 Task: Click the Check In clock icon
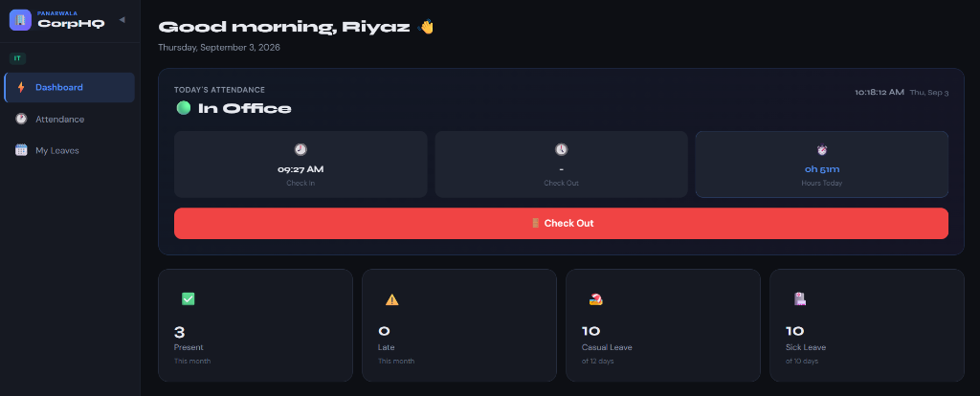click(x=301, y=149)
